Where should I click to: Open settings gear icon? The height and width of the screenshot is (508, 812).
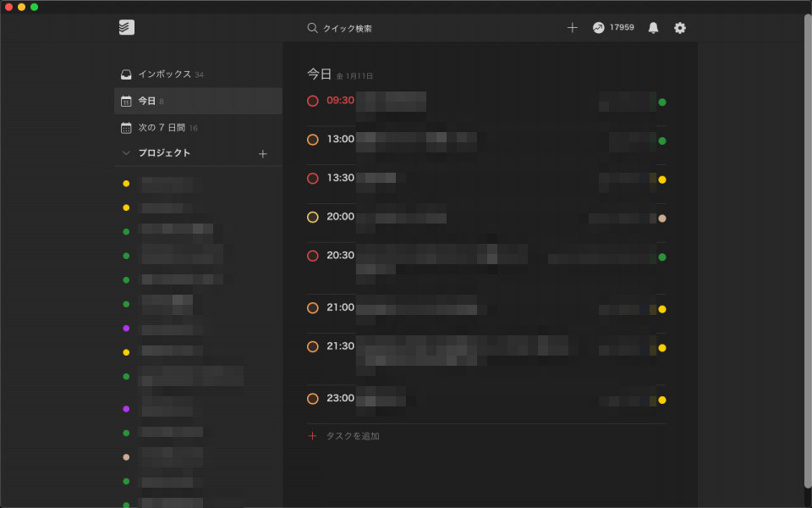tap(680, 28)
